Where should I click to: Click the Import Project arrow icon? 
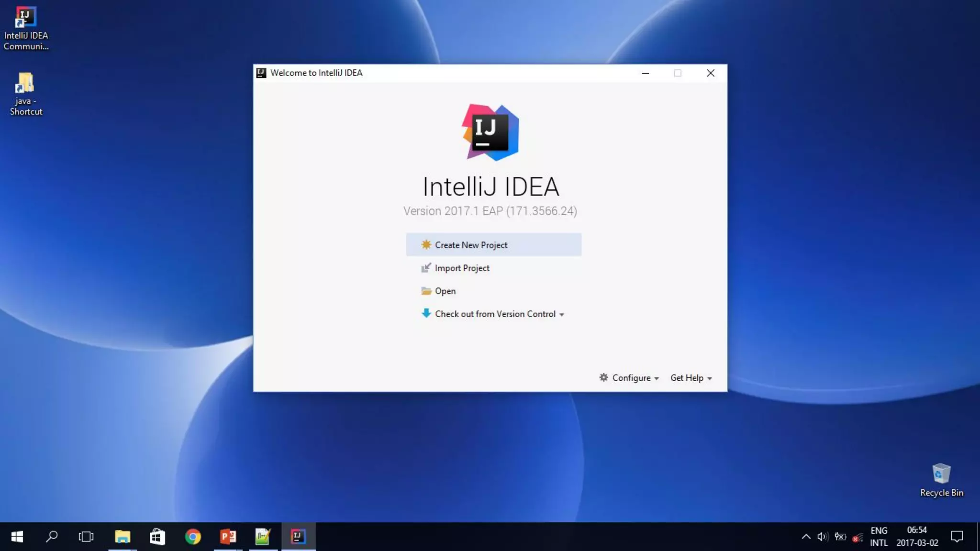(426, 268)
